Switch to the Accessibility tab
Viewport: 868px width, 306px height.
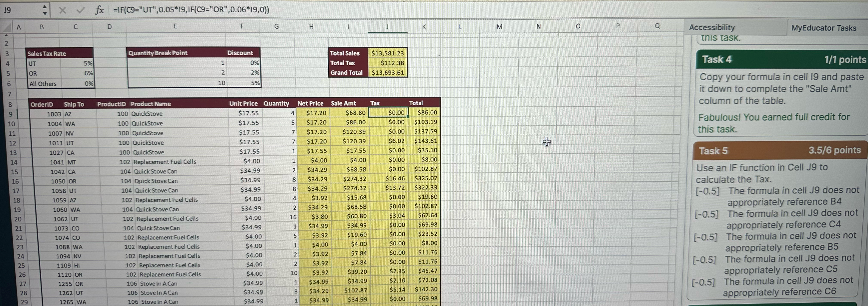(712, 27)
